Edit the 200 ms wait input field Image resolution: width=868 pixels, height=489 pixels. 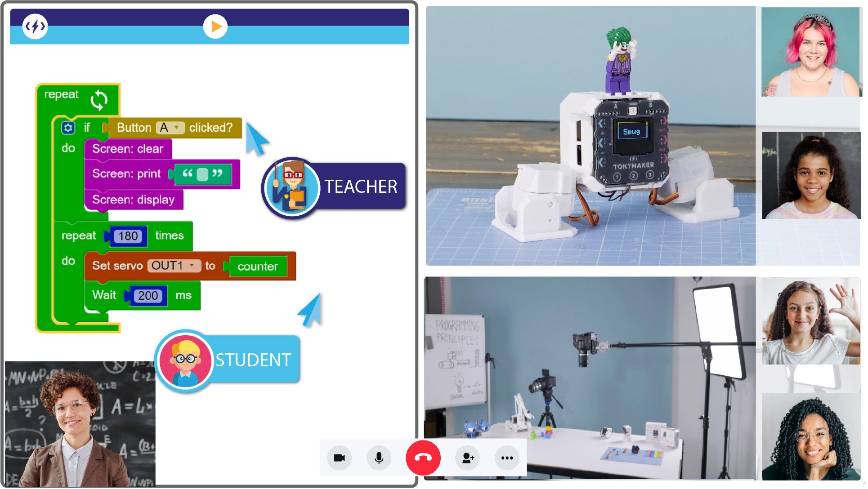[x=148, y=294]
